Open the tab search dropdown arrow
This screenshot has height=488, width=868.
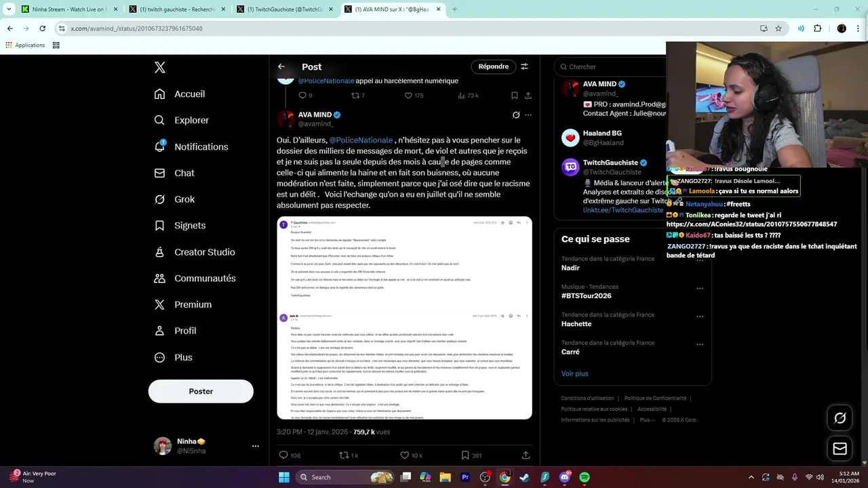(x=9, y=9)
